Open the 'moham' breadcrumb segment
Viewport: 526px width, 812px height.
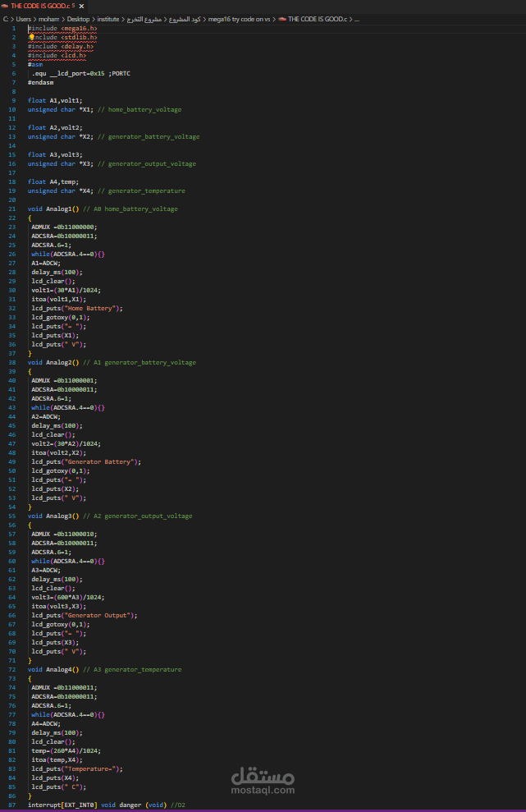[x=48, y=19]
